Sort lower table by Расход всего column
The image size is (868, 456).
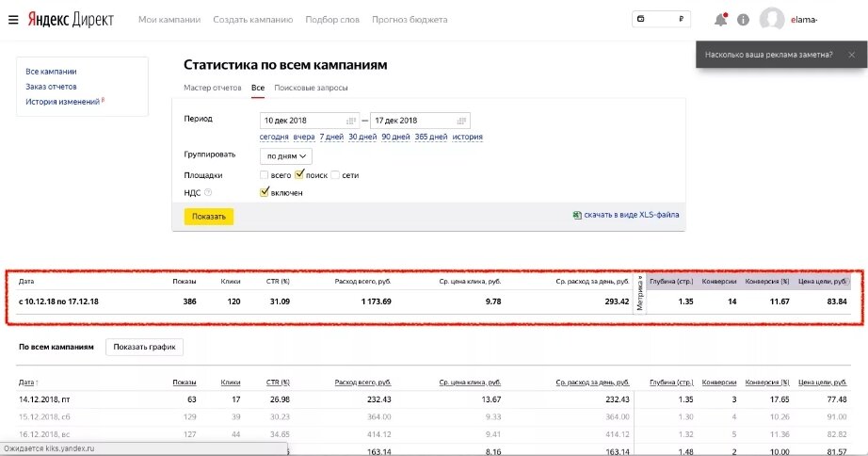(362, 383)
